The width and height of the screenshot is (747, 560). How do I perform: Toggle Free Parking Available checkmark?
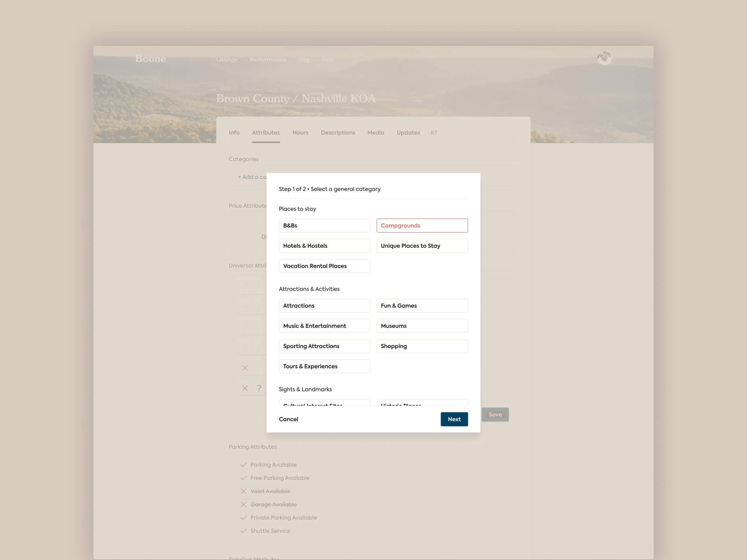244,478
